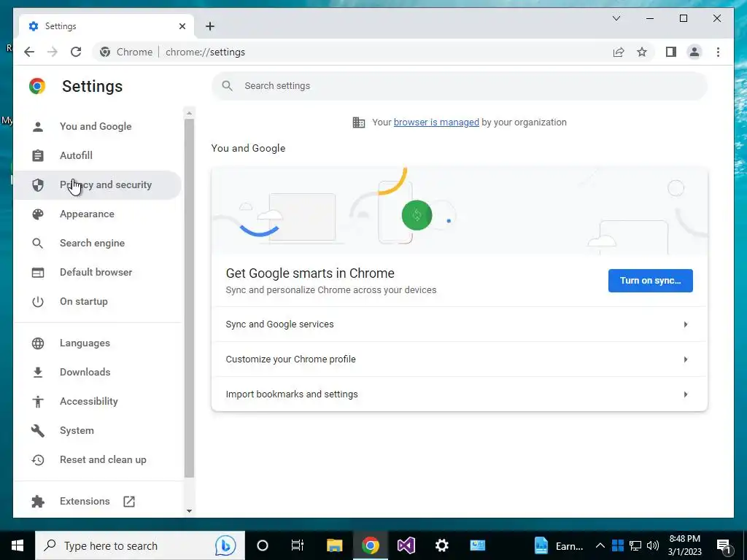Open Chrome three-dot menu
The image size is (747, 560).
point(718,52)
